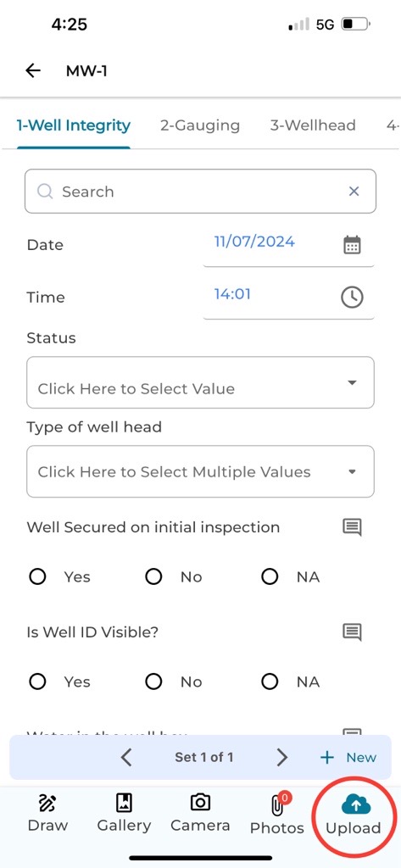
Task: Go to next set with right chevron
Action: pos(282,757)
